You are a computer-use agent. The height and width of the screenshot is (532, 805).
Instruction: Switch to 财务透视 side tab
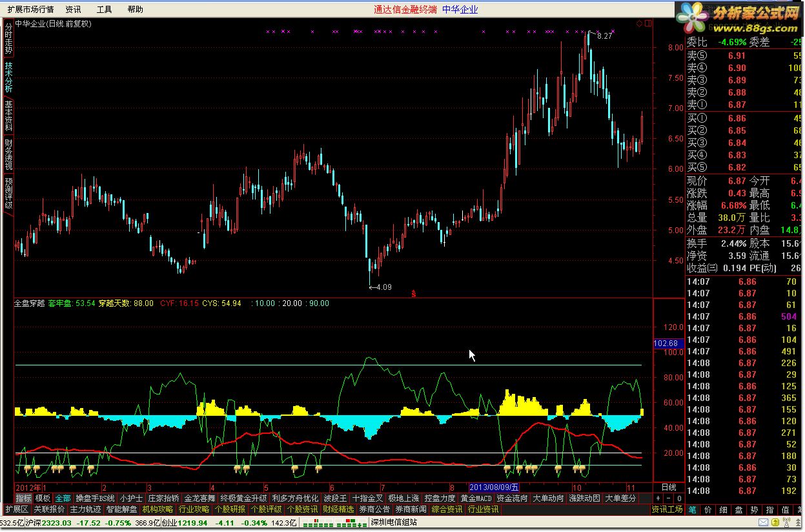coord(8,154)
